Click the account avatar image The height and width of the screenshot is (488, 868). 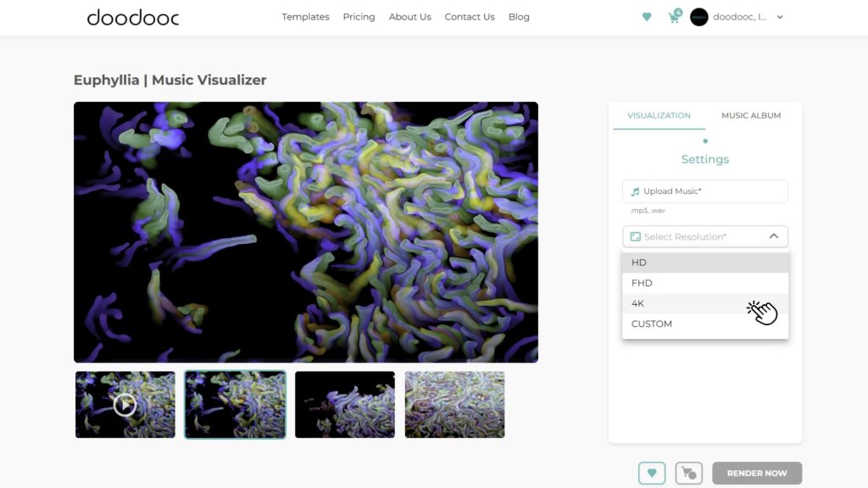pos(699,17)
